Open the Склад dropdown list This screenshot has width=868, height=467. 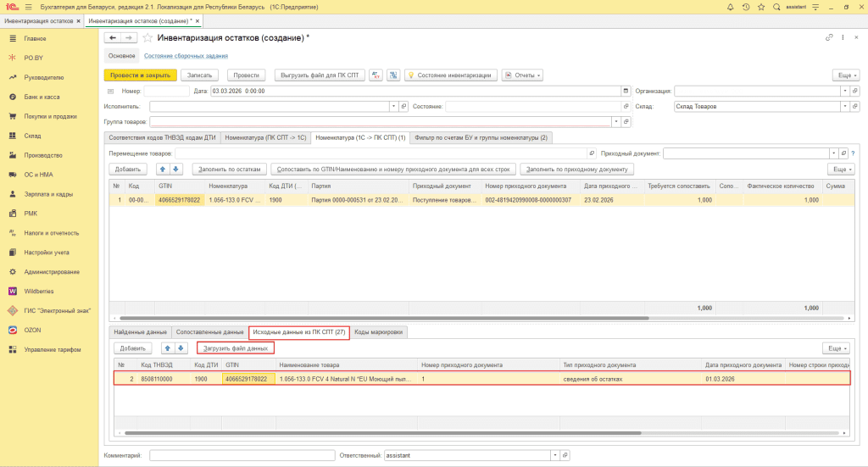pos(844,107)
